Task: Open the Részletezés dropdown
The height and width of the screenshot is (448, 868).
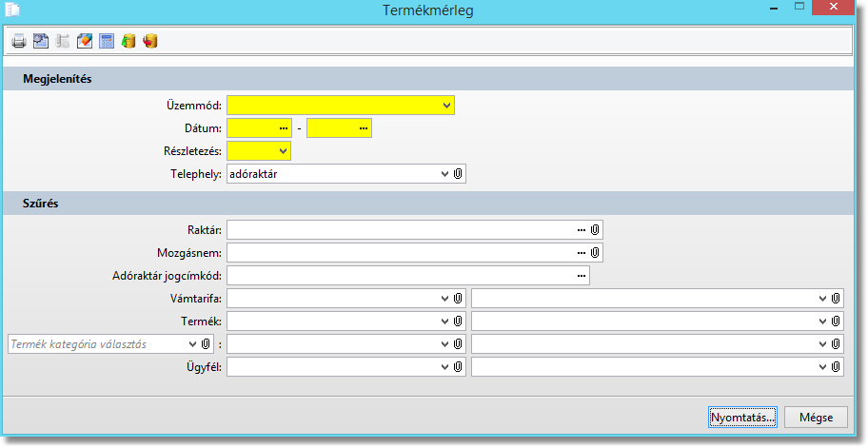Action: (283, 151)
